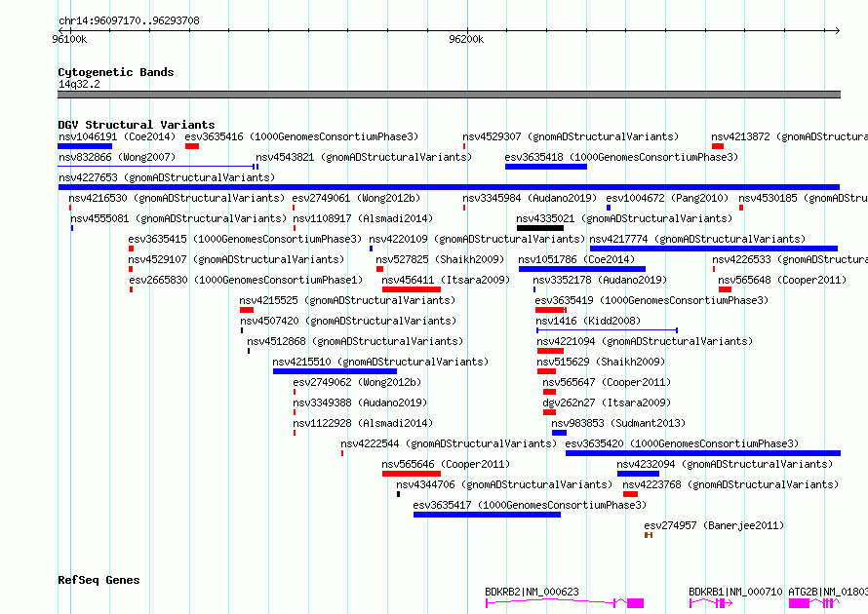
Task: Select esv3635420 variant label
Action: (x=682, y=443)
